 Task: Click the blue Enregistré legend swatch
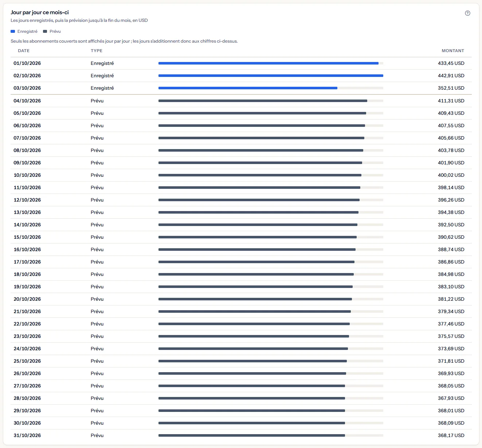coord(13,31)
